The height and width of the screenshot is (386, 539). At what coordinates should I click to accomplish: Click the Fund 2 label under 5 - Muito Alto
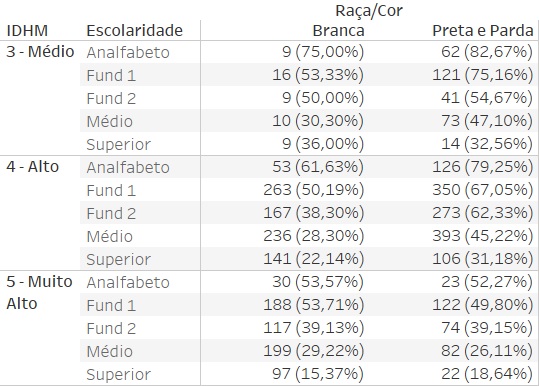click(111, 329)
